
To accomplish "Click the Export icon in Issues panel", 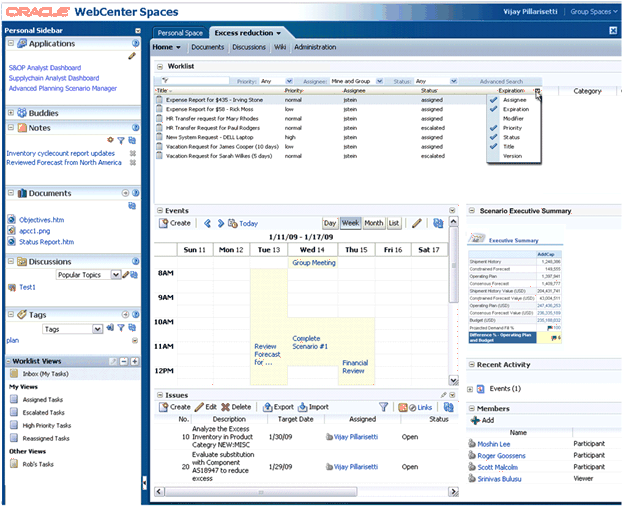I will (x=266, y=407).
